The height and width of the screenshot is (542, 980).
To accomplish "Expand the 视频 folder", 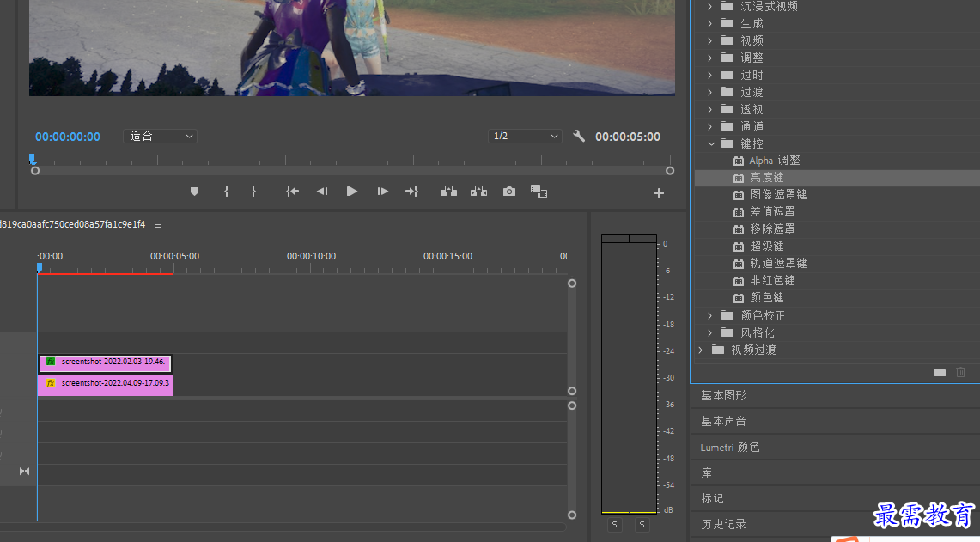I will (x=710, y=40).
